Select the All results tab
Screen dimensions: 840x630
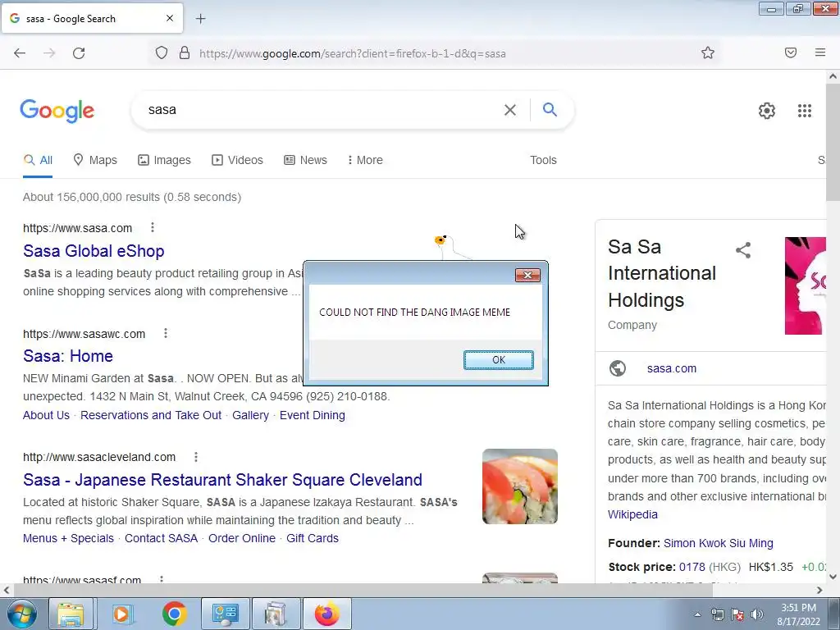click(38, 160)
